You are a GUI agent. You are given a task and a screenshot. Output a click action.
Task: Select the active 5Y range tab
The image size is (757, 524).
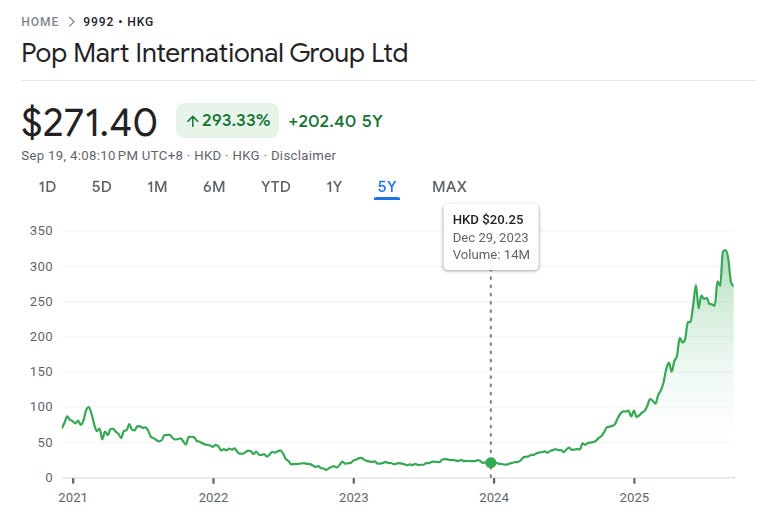[387, 187]
